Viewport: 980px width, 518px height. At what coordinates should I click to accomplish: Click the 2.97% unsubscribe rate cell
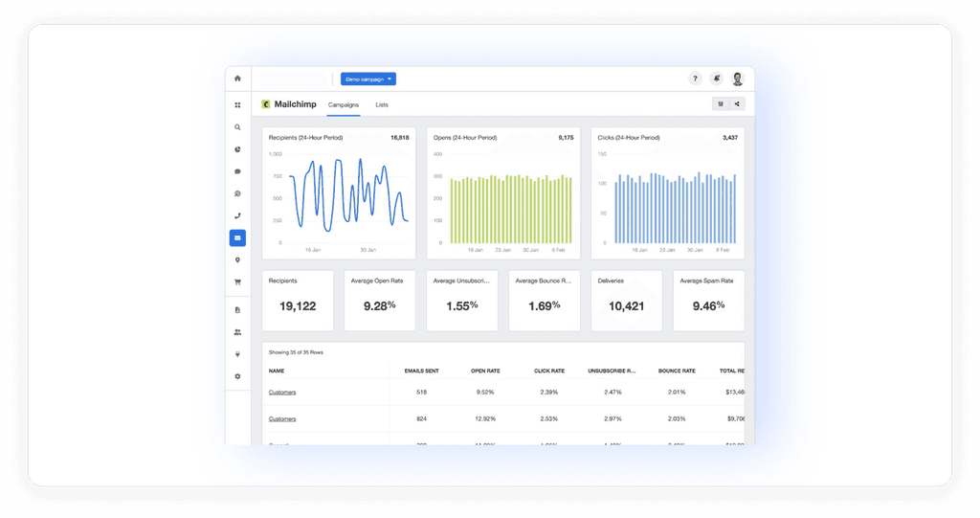pyautogui.click(x=612, y=419)
